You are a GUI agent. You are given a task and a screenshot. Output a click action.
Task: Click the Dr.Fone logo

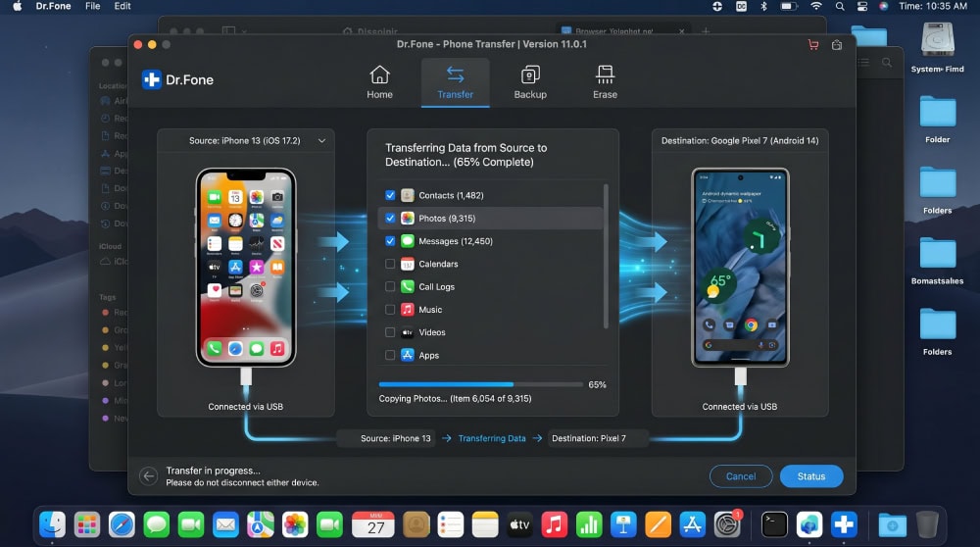point(177,79)
